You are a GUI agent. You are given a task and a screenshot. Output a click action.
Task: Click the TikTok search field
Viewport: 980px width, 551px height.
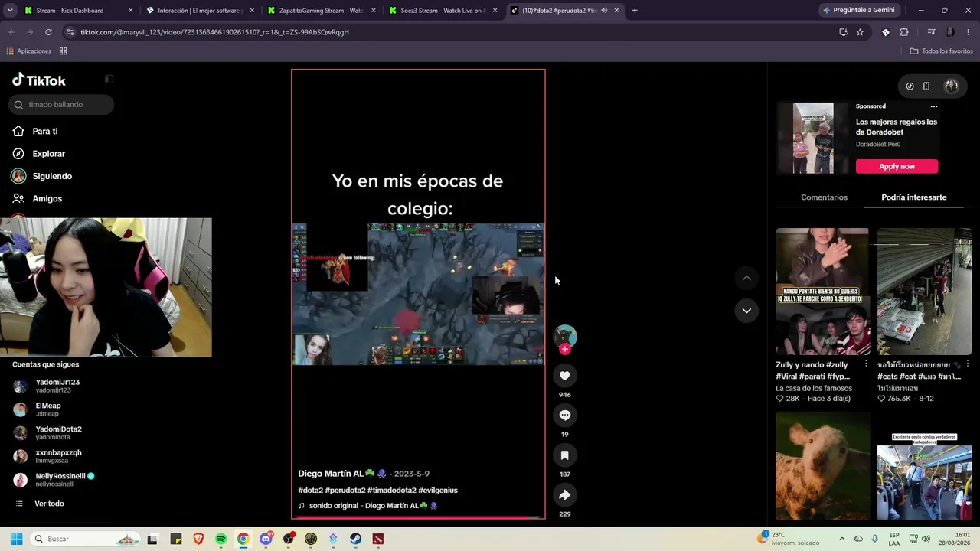point(61,105)
